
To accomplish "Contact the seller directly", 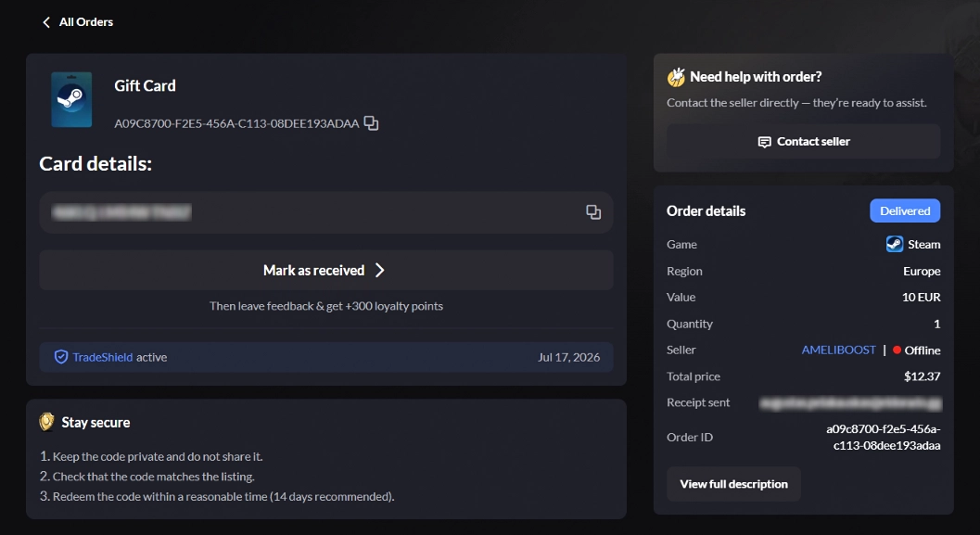I will (x=803, y=141).
